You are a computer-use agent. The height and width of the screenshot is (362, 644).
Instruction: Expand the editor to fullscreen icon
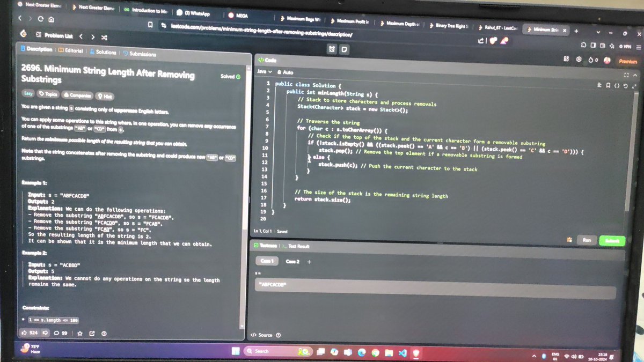pyautogui.click(x=634, y=86)
